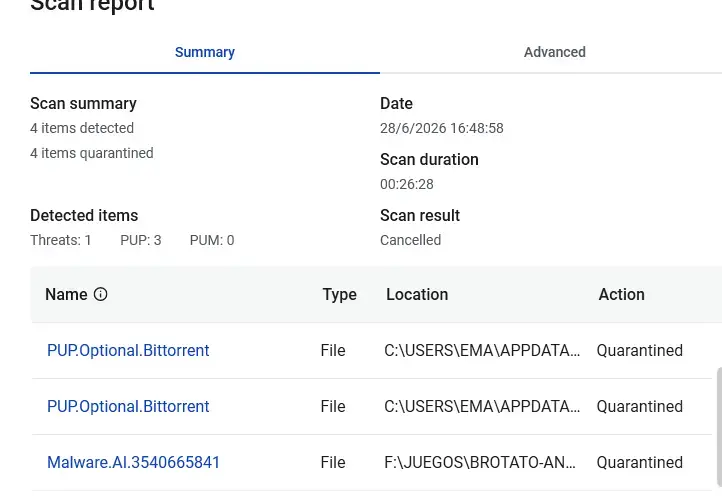722x500 pixels.
Task: Open the Advanced tab
Action: point(554,52)
